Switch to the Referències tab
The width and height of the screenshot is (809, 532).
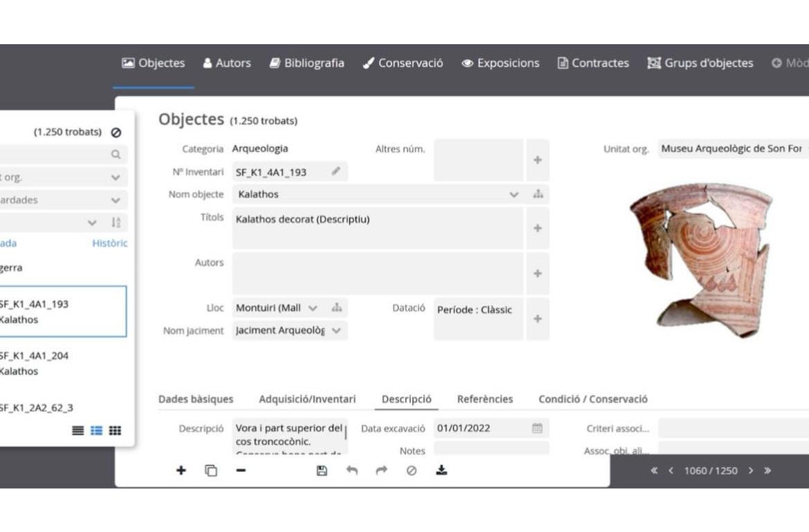pyautogui.click(x=485, y=399)
